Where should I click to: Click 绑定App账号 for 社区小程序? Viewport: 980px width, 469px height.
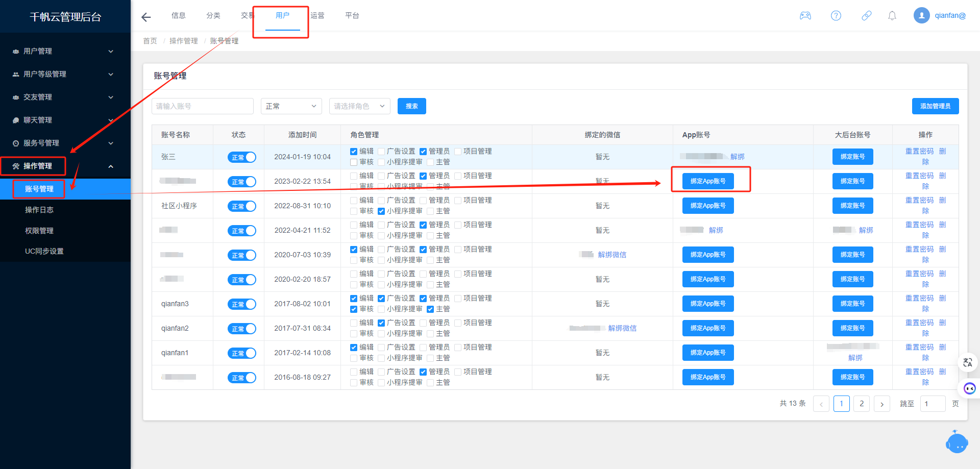pos(708,206)
